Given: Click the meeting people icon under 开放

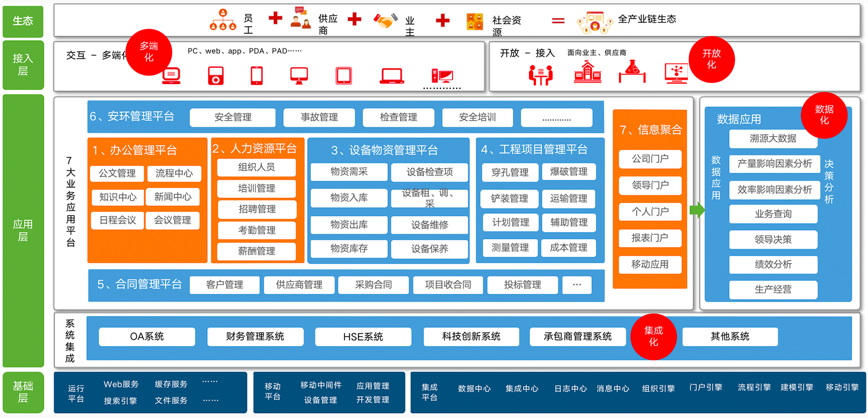Looking at the screenshot, I should click(541, 75).
